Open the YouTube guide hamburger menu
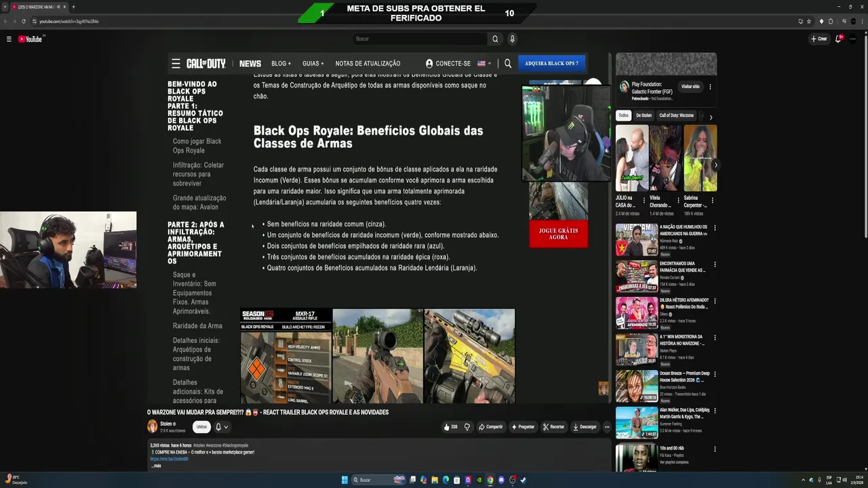This screenshot has width=868, height=488. (9, 39)
